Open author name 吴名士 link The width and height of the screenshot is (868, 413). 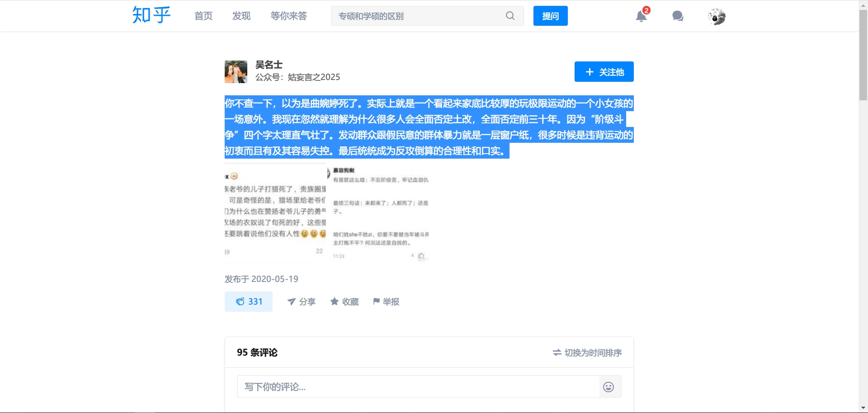coord(269,65)
